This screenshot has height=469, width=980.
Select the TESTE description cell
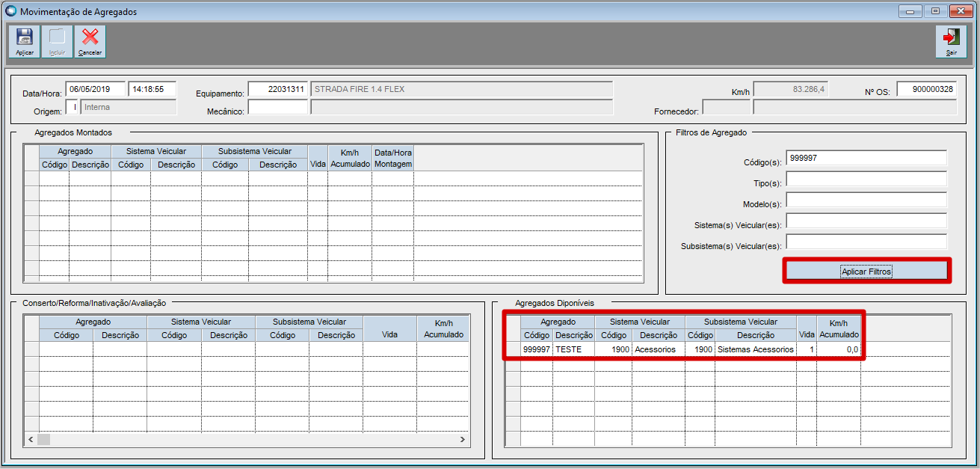point(574,349)
